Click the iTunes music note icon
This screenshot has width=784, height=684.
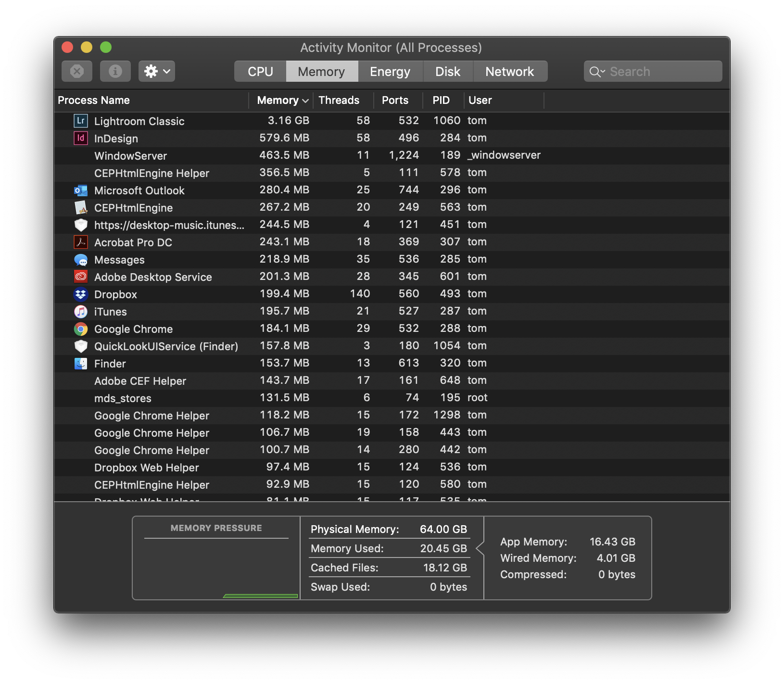[81, 312]
